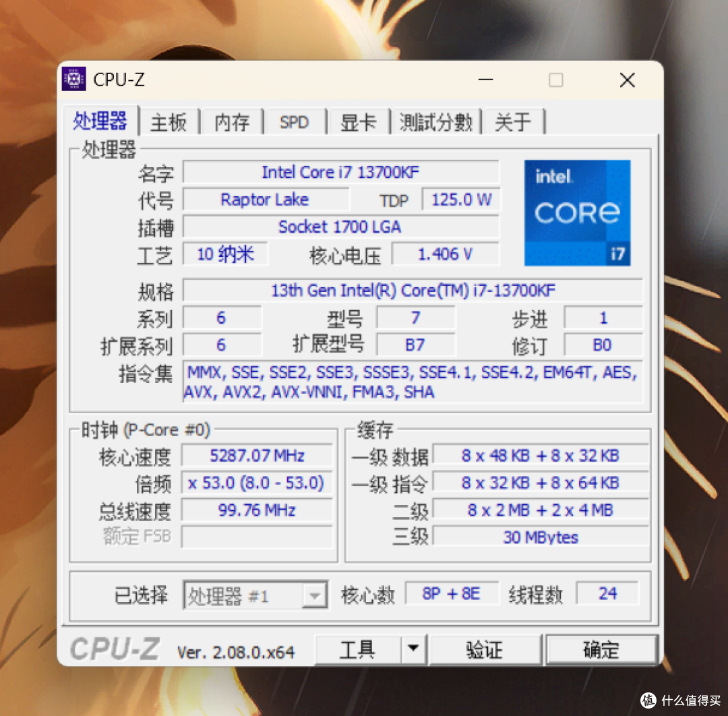Switch to the 显卡 tab
The height and width of the screenshot is (716, 728).
[358, 122]
